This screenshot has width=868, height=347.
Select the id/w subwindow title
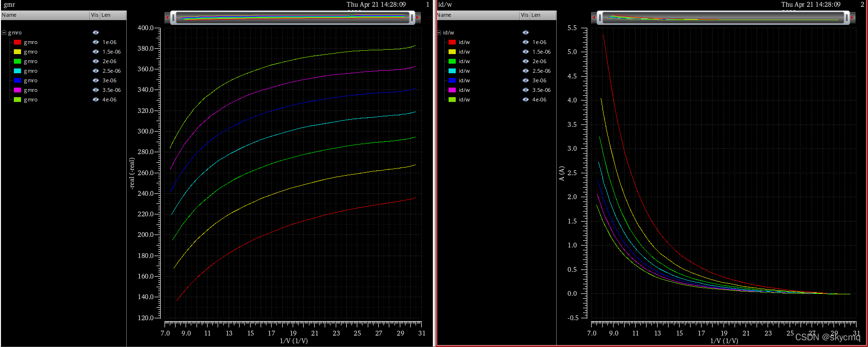coord(445,4)
